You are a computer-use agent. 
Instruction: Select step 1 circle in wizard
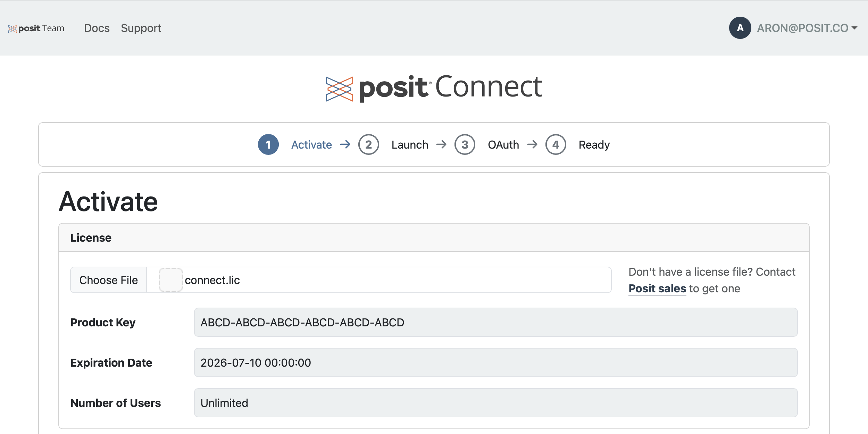268,144
